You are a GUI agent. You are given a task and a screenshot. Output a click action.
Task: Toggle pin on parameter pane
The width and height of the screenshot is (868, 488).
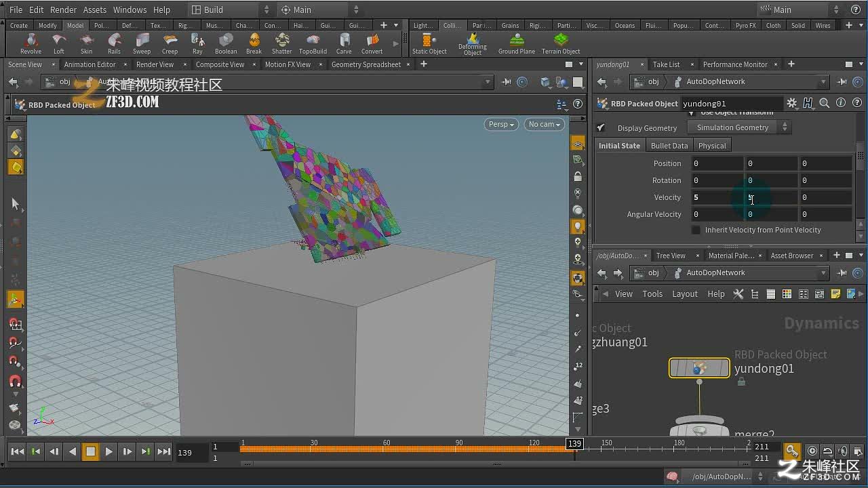point(842,82)
